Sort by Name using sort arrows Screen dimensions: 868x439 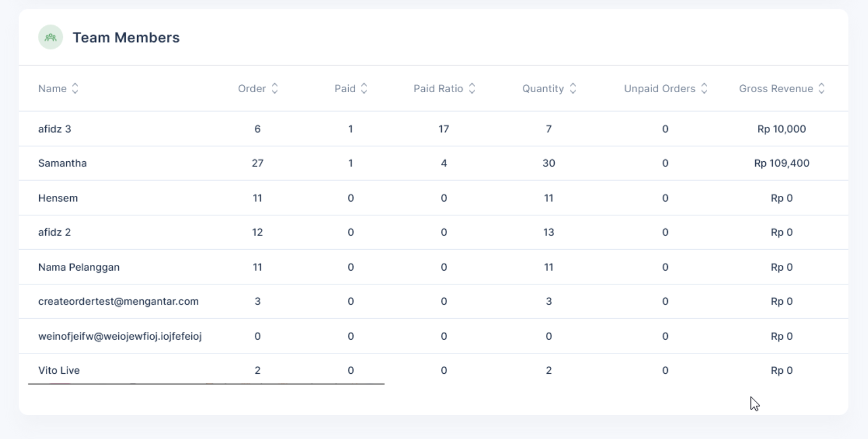pos(75,88)
